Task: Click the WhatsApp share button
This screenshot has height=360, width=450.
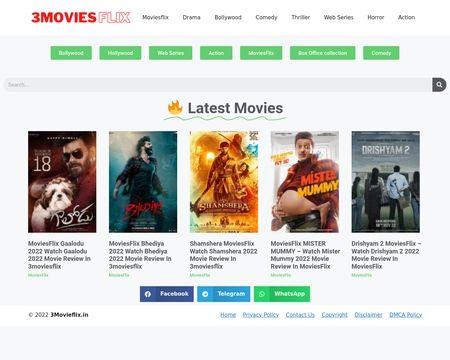Action: (282, 294)
